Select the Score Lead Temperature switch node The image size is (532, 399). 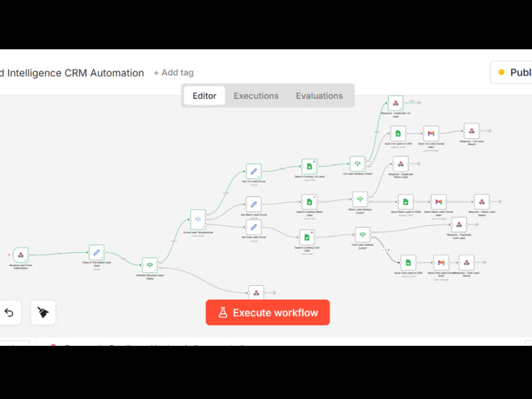coord(198,220)
